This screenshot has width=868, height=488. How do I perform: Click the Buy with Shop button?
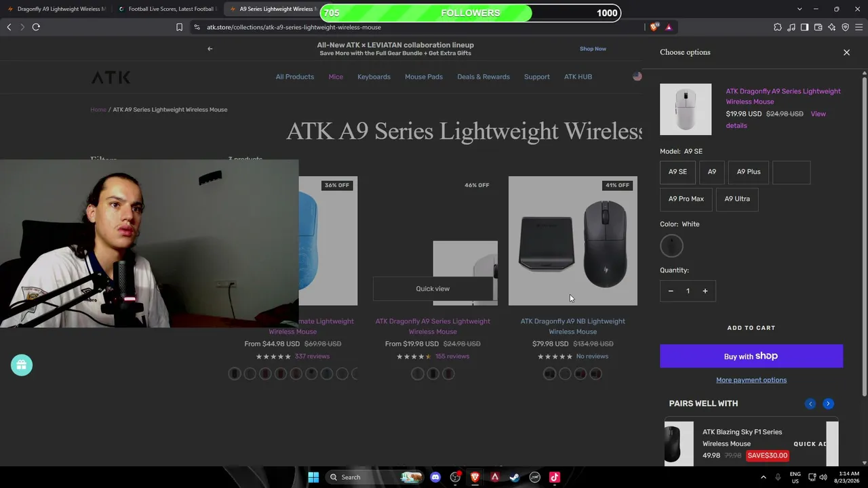click(751, 357)
